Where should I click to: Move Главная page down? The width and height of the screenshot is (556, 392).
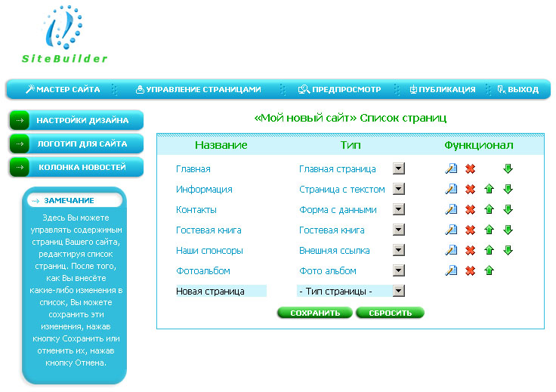click(508, 168)
